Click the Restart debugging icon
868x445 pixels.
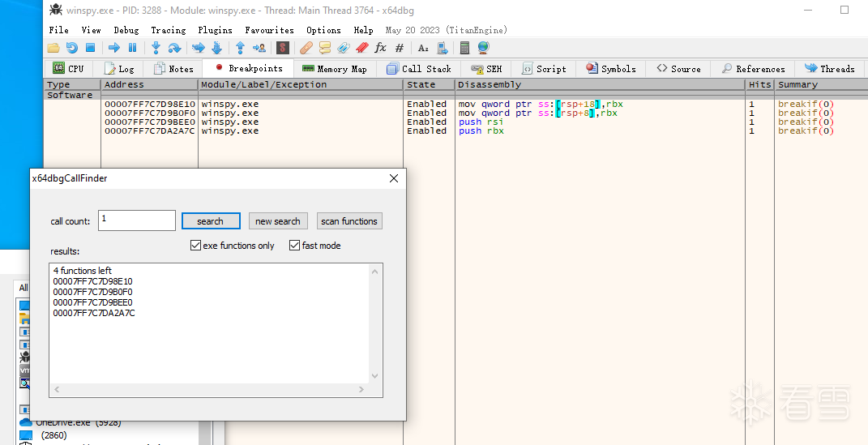pyautogui.click(x=72, y=48)
